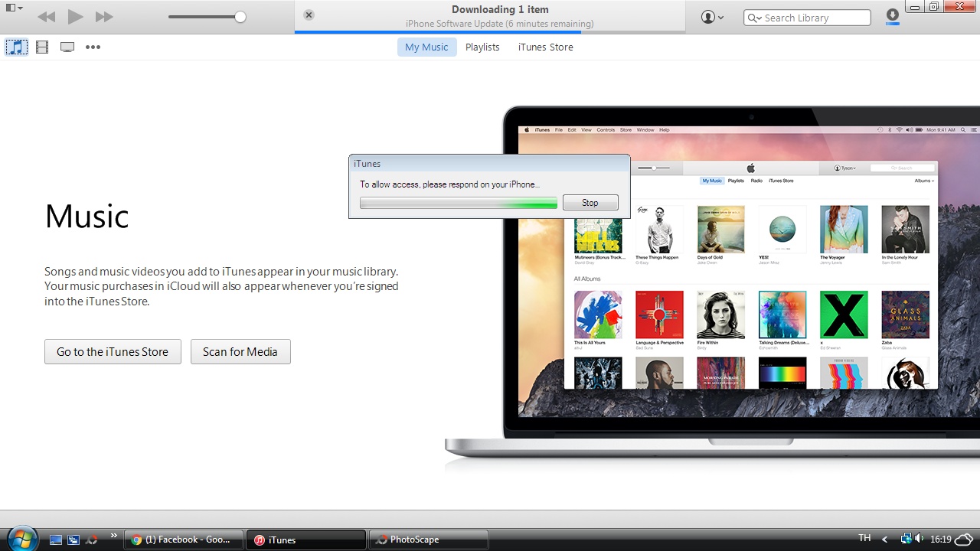Skip back to the previous track
The height and width of the screenshot is (551, 980).
tap(46, 17)
